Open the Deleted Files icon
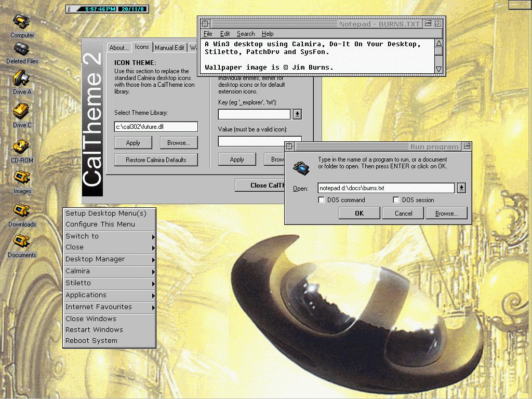The image size is (532, 399). [22, 50]
